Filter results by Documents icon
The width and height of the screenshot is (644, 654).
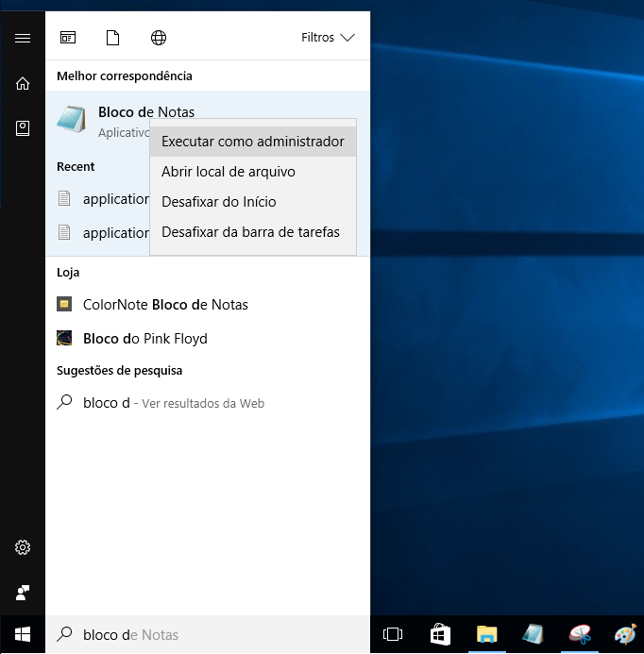112,38
